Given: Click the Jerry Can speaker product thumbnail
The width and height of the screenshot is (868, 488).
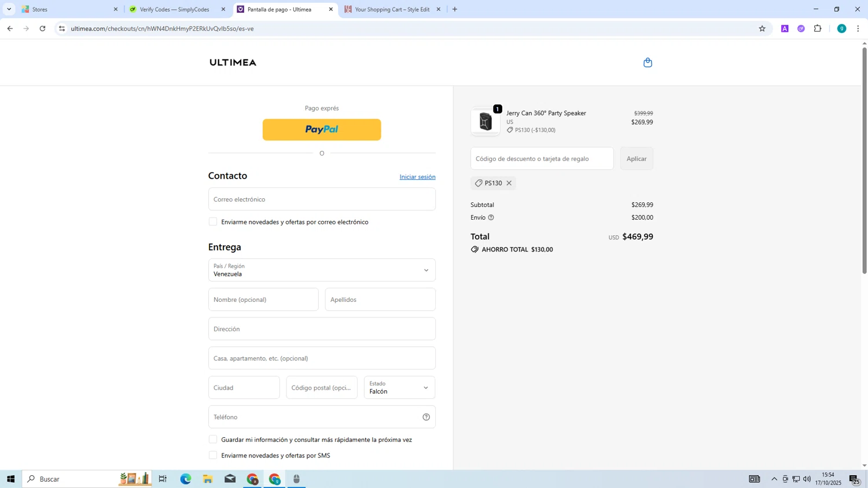Looking at the screenshot, I should click(486, 121).
